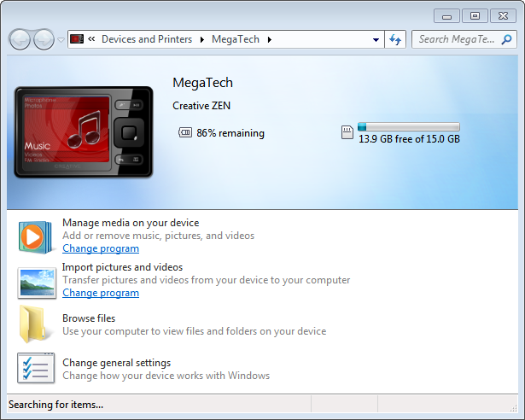Click 'Add or remove music, pictures, and videos'
The width and height of the screenshot is (525, 420).
(159, 236)
